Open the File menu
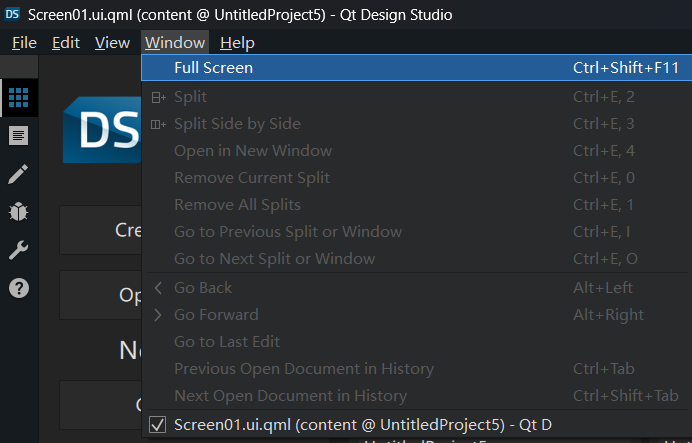Image resolution: width=692 pixels, height=443 pixels. pyautogui.click(x=24, y=42)
